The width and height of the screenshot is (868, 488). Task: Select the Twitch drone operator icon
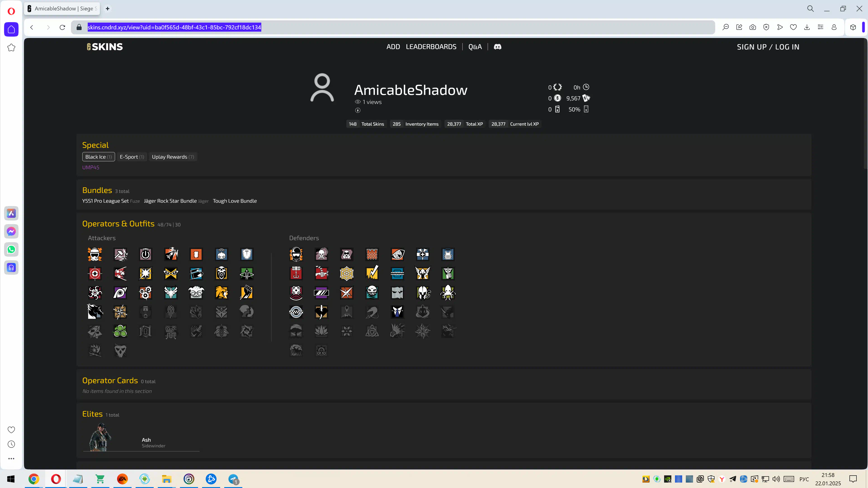221,255
